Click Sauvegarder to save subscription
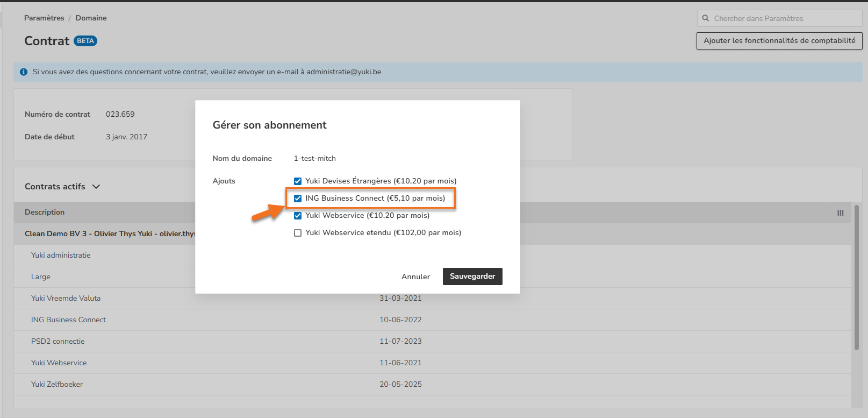Image resolution: width=868 pixels, height=418 pixels. (472, 277)
